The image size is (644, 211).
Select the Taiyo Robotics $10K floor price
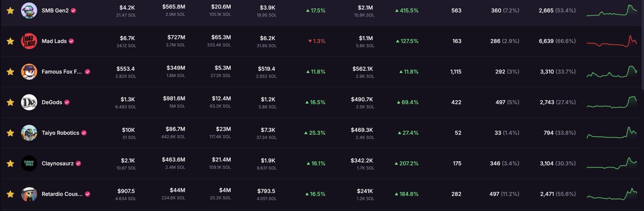(128, 130)
